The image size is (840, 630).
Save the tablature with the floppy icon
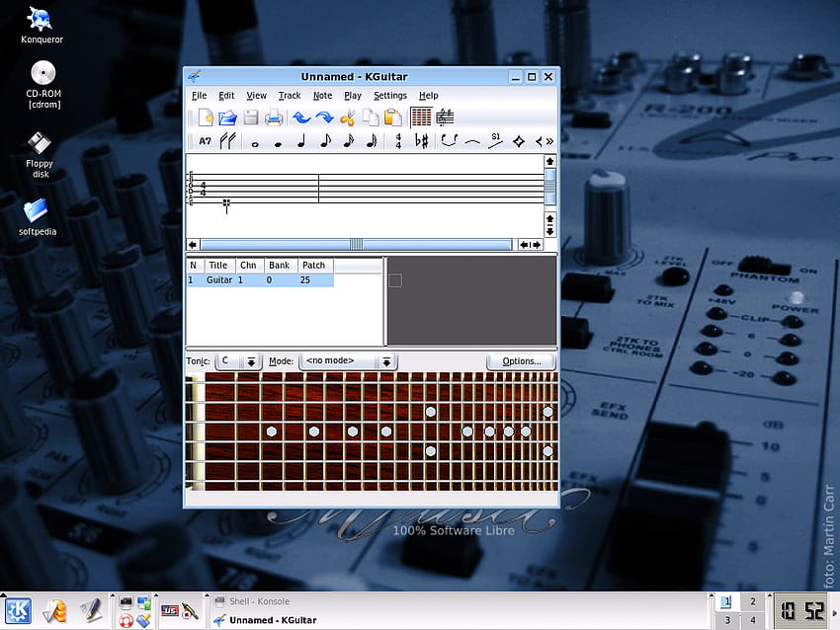click(x=251, y=118)
